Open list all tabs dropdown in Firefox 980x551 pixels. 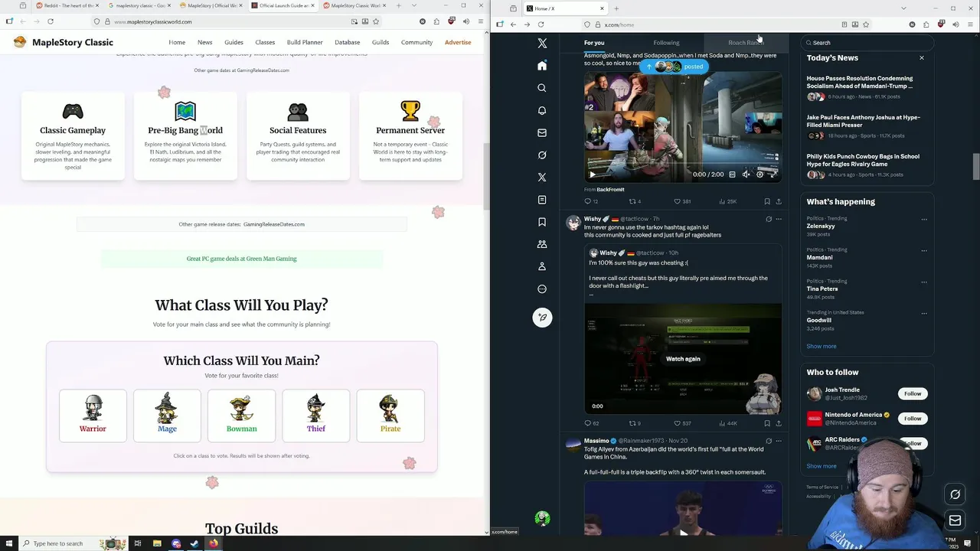pos(413,5)
